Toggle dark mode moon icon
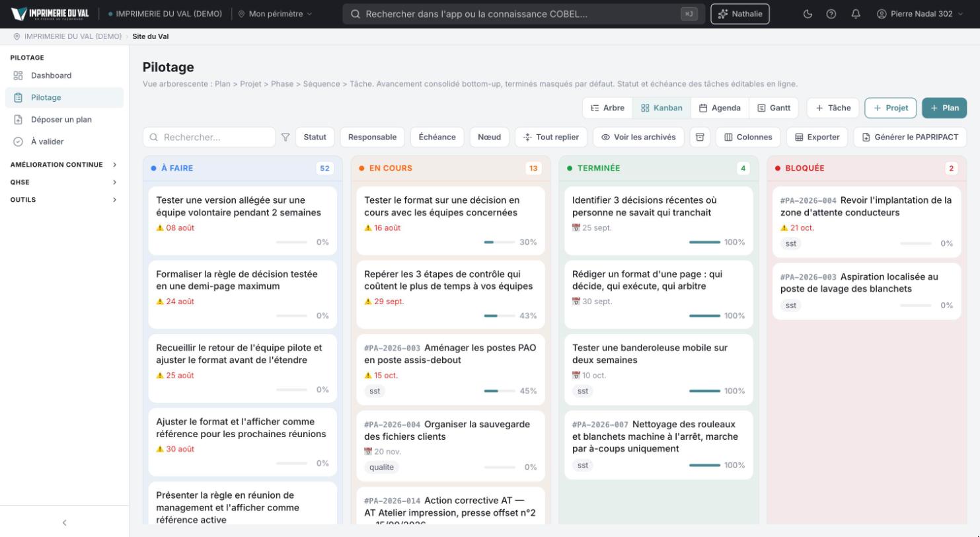 click(808, 14)
